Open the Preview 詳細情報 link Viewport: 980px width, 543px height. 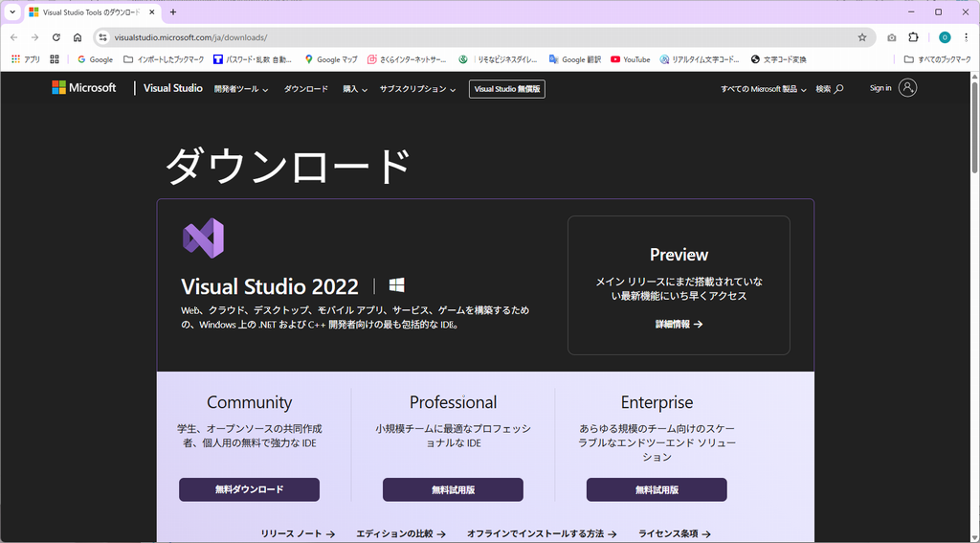(679, 325)
